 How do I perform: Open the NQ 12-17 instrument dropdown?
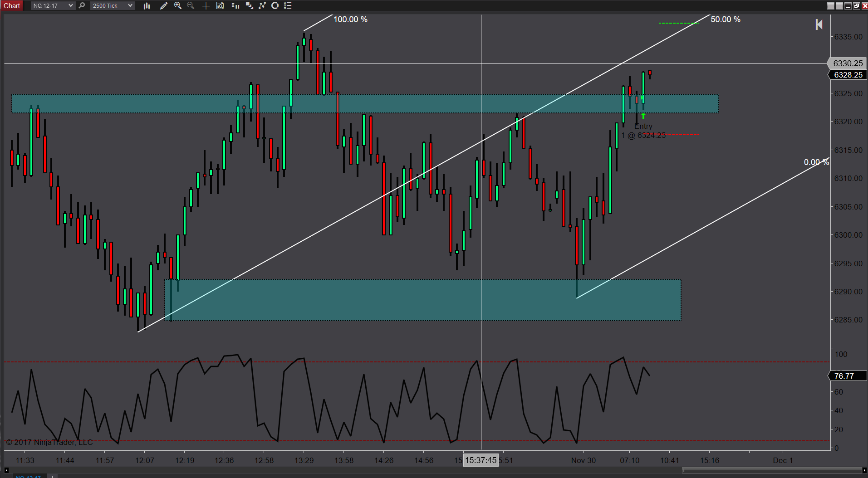click(53, 5)
